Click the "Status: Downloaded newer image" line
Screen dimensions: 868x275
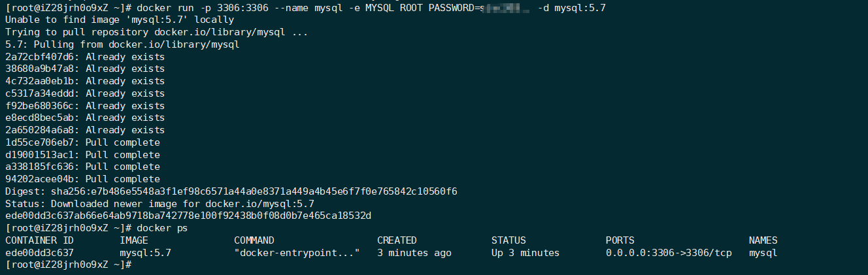(159, 204)
